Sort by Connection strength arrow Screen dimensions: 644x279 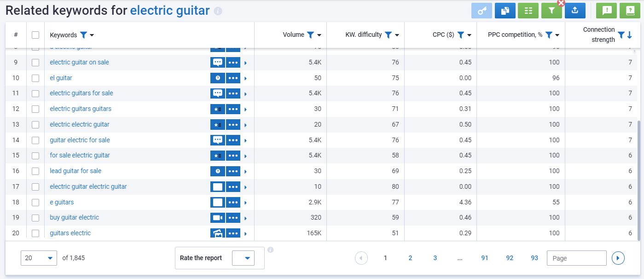[630, 35]
